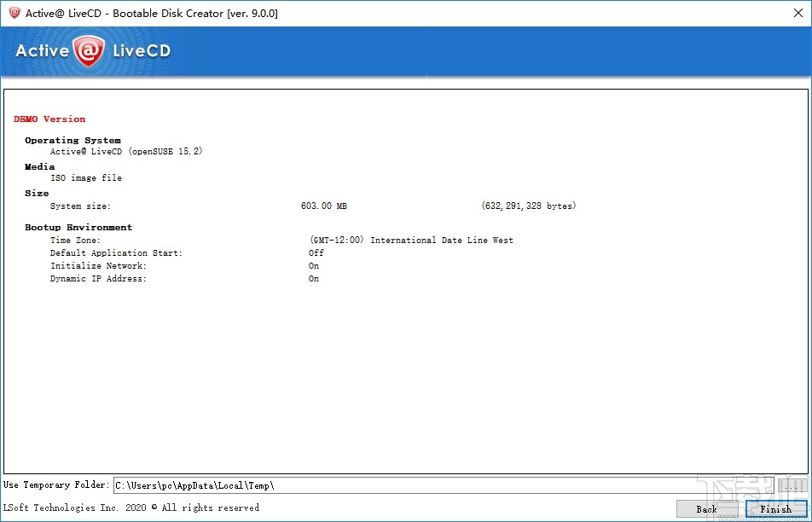The width and height of the screenshot is (812, 522).
Task: Select the International Date Line West value
Action: tap(412, 241)
